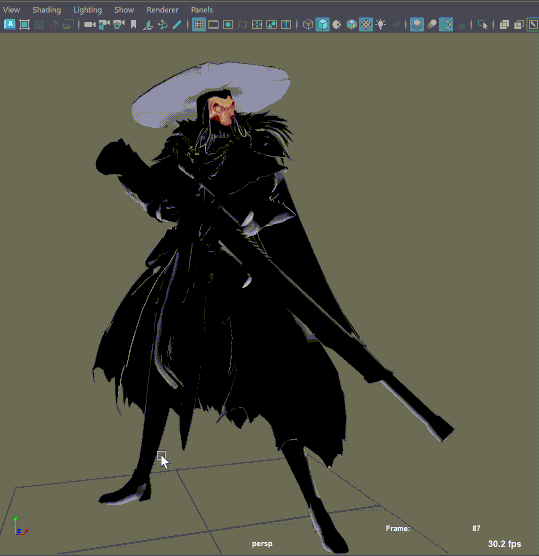Toggle the Resolution Gate icon
Viewport: 539px width, 556px height.
point(228,24)
